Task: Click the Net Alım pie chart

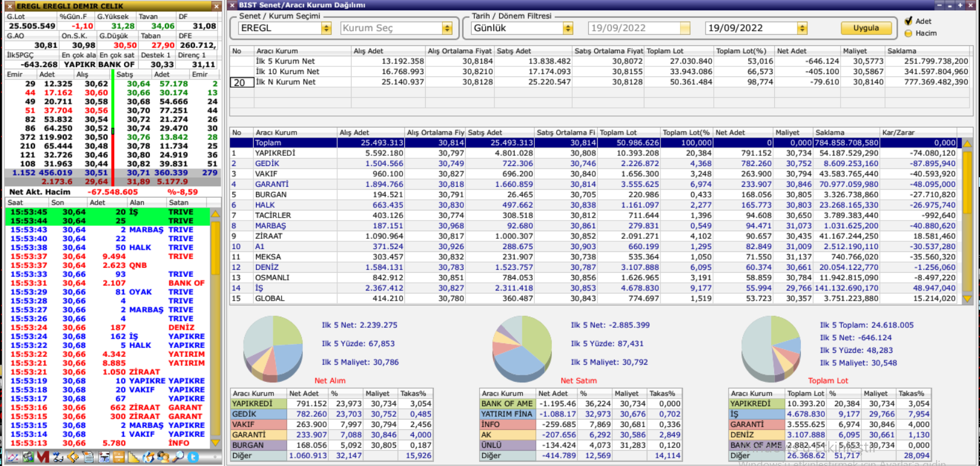Action: point(273,348)
